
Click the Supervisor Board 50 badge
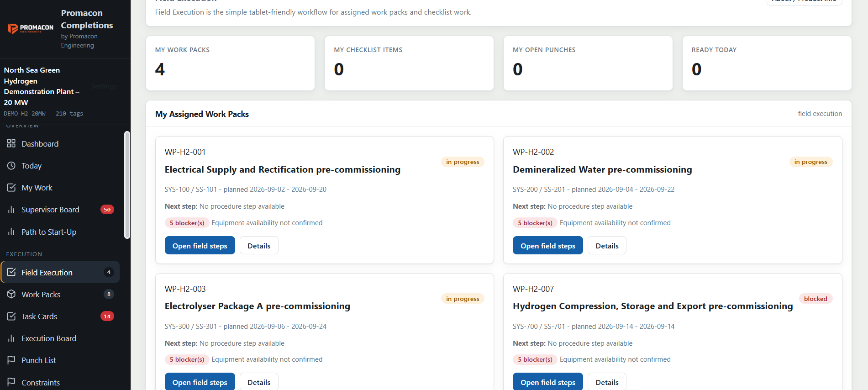pyautogui.click(x=107, y=210)
